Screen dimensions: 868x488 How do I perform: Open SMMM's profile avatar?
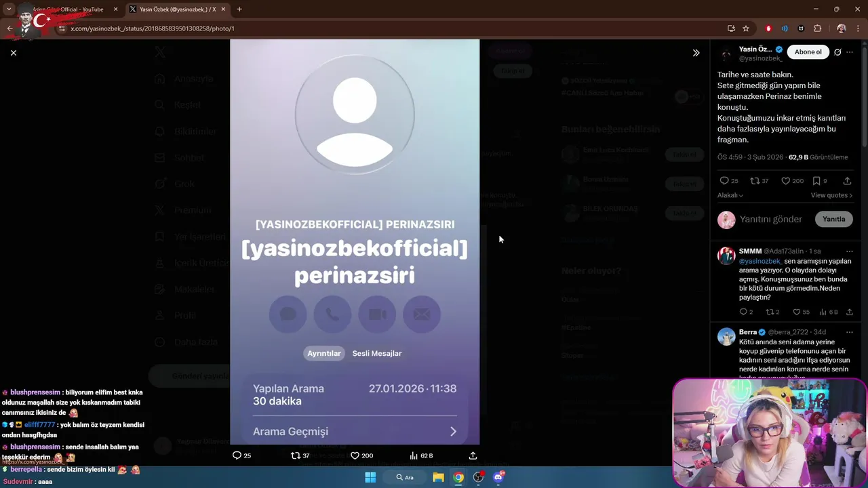click(x=726, y=256)
